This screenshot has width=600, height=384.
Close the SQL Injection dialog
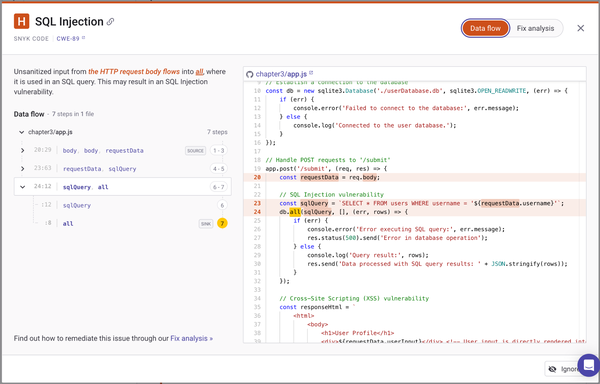[x=580, y=28]
